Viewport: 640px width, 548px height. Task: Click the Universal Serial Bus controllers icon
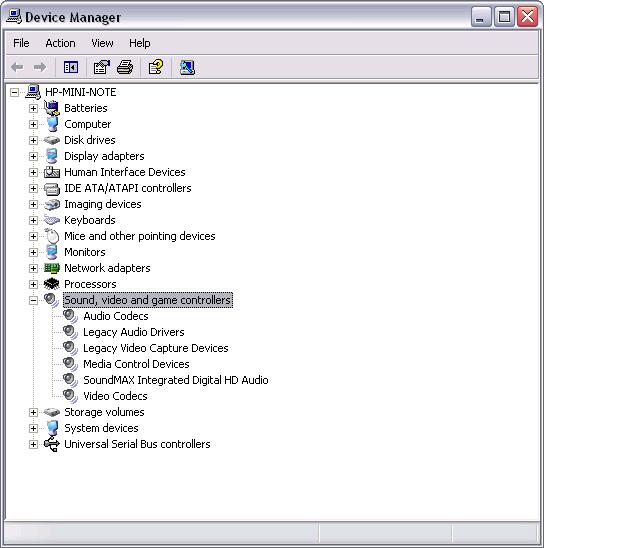coord(52,444)
